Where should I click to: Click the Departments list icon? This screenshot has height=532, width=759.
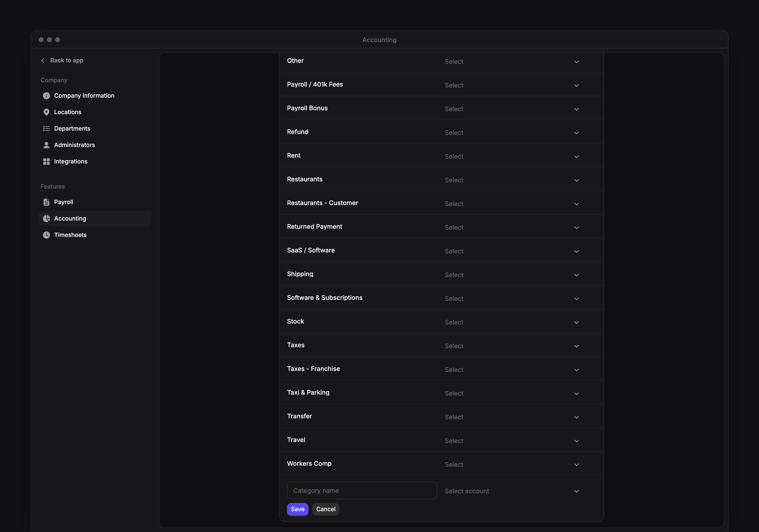[x=46, y=128]
